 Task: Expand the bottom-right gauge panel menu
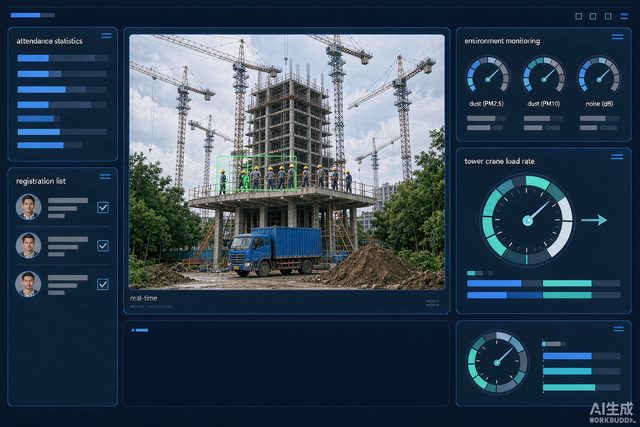(618, 329)
